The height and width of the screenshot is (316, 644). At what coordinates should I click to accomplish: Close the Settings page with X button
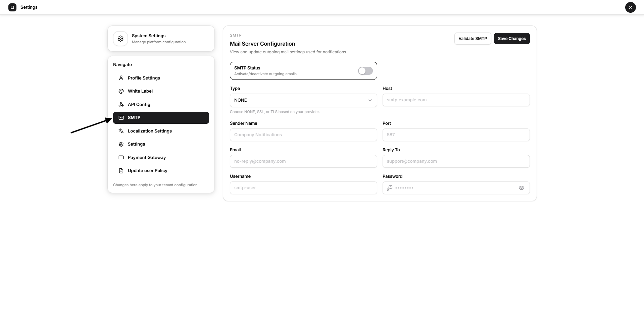tap(630, 7)
